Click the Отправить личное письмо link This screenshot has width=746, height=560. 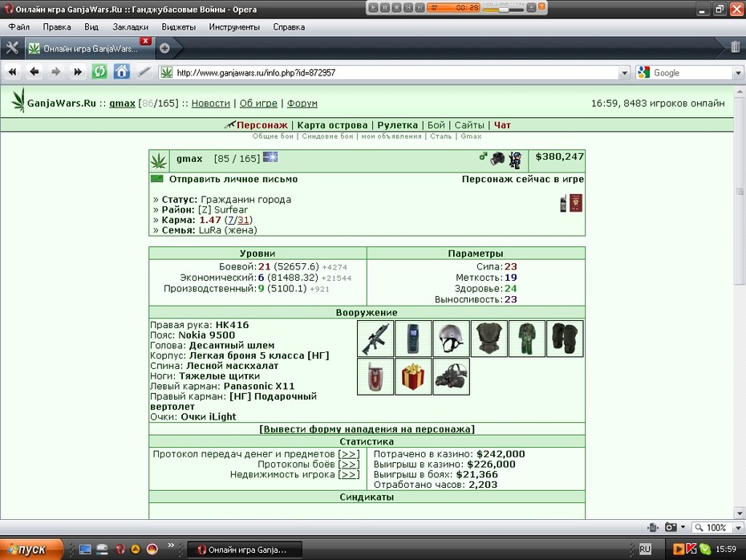coord(233,180)
